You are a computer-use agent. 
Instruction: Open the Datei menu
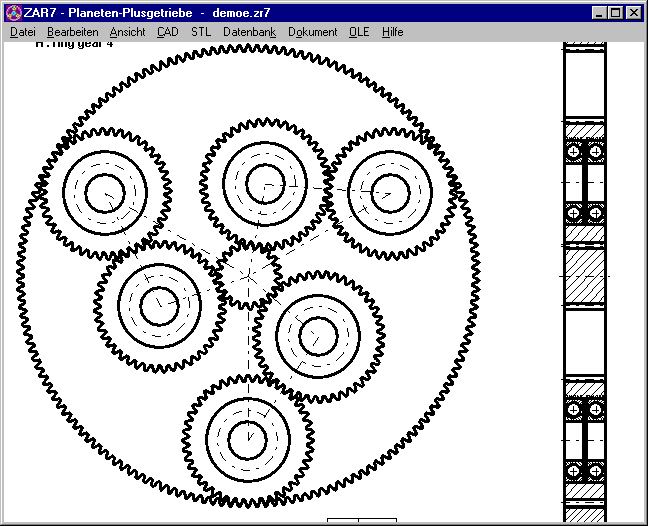click(22, 32)
